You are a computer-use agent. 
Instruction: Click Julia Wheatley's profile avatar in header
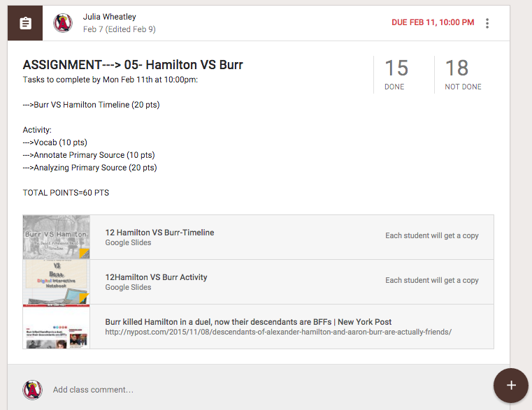point(63,23)
